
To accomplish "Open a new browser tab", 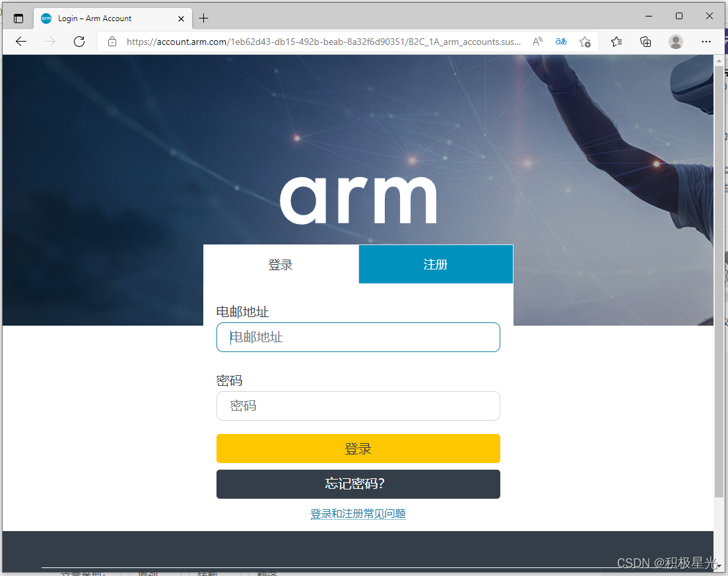I will [203, 18].
